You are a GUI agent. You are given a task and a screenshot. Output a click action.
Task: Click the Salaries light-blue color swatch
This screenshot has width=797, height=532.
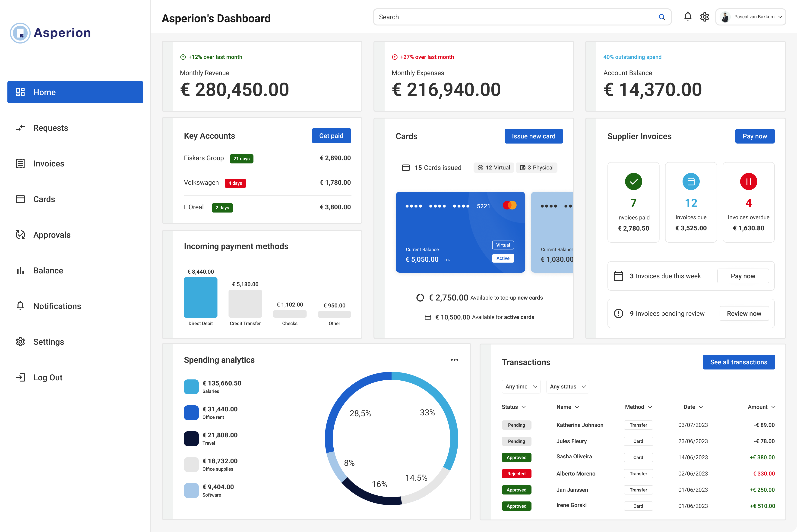tap(191, 387)
